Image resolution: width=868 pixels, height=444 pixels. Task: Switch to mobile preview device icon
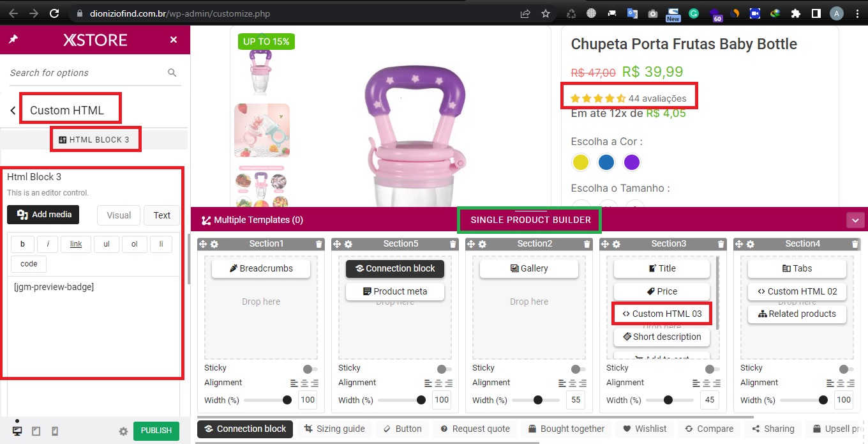point(55,431)
